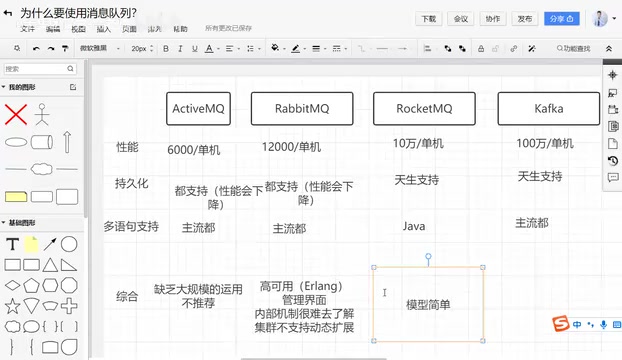This screenshot has width=622, height=360.
Task: Open the 编辑 menu
Action: [x=53, y=29]
